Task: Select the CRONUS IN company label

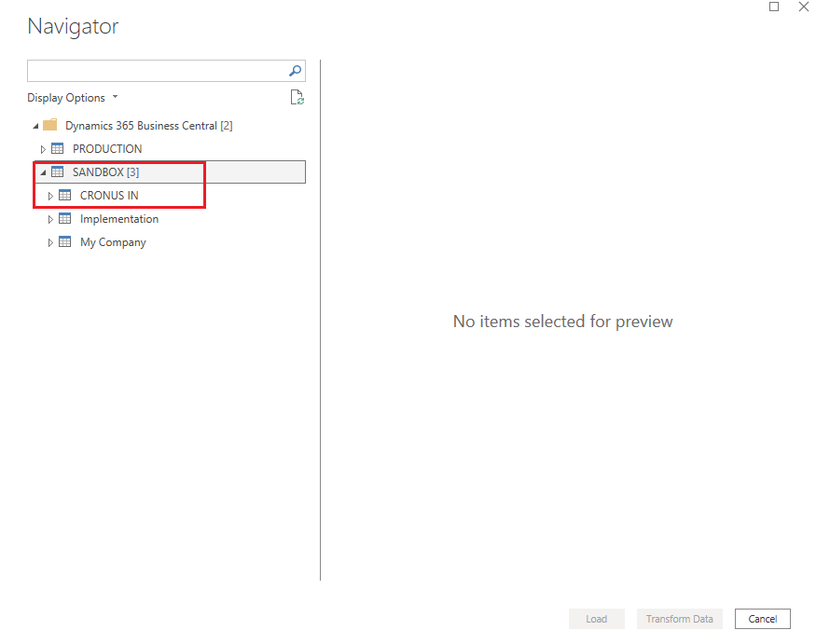Action: [x=109, y=196]
